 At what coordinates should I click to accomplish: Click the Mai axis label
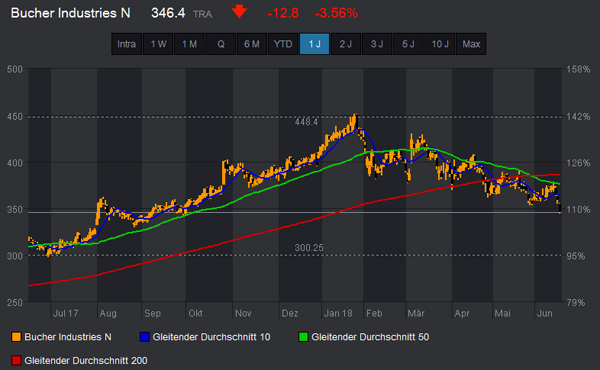click(x=502, y=313)
